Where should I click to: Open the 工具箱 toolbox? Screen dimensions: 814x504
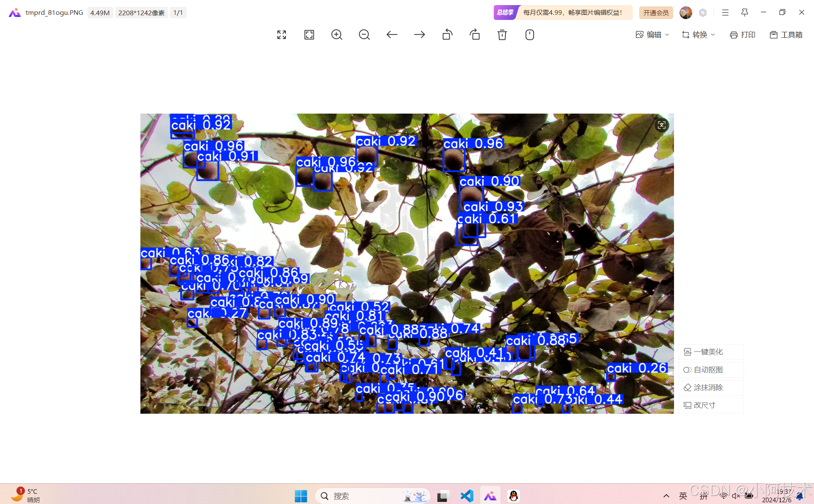[x=786, y=35]
